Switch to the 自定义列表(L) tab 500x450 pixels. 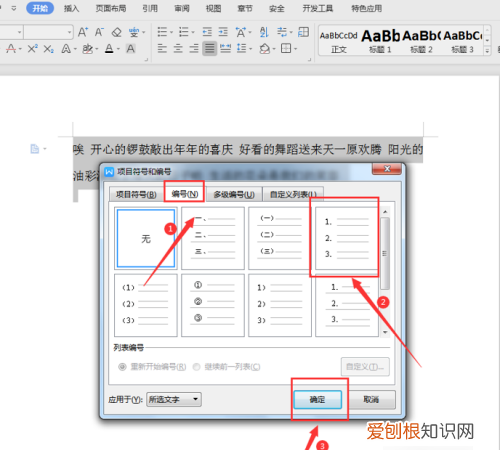(x=293, y=194)
